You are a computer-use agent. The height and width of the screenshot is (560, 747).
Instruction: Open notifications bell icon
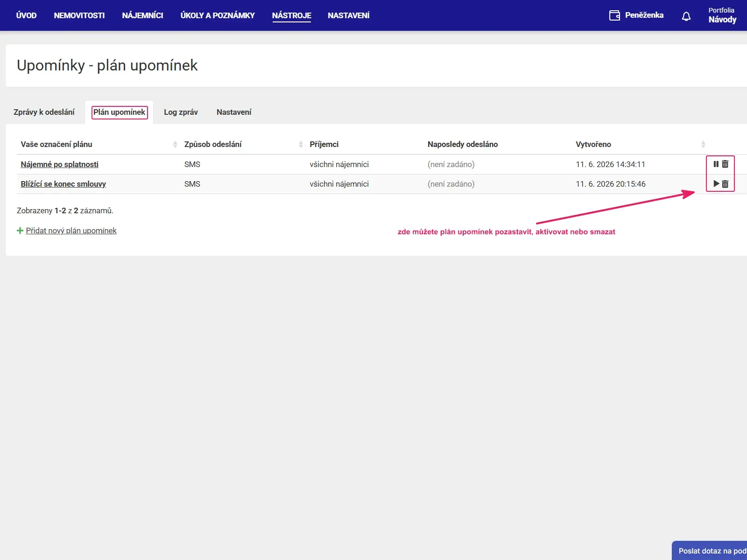[x=686, y=16]
